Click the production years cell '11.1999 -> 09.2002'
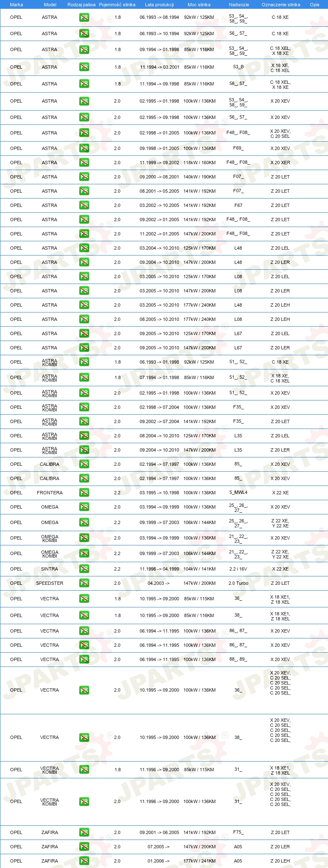328x868 pixels. (159, 163)
